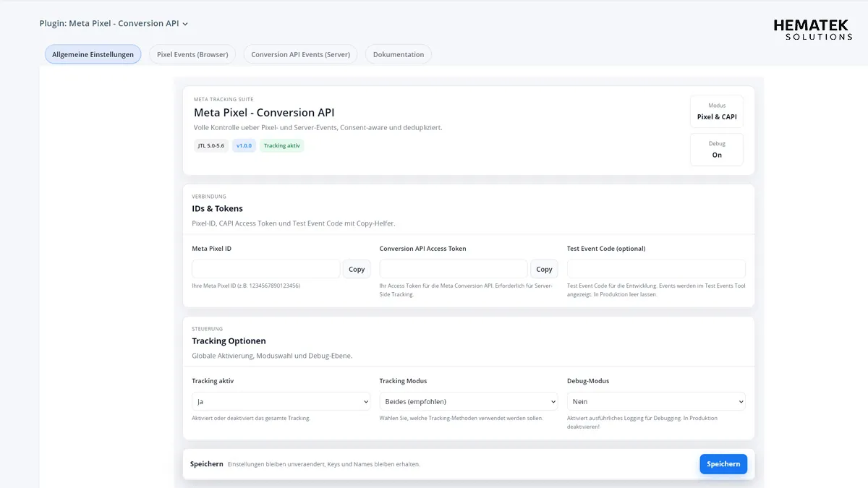Click the Meta Pixel - Conversion API heading
Image resolution: width=868 pixels, height=488 pixels.
264,113
